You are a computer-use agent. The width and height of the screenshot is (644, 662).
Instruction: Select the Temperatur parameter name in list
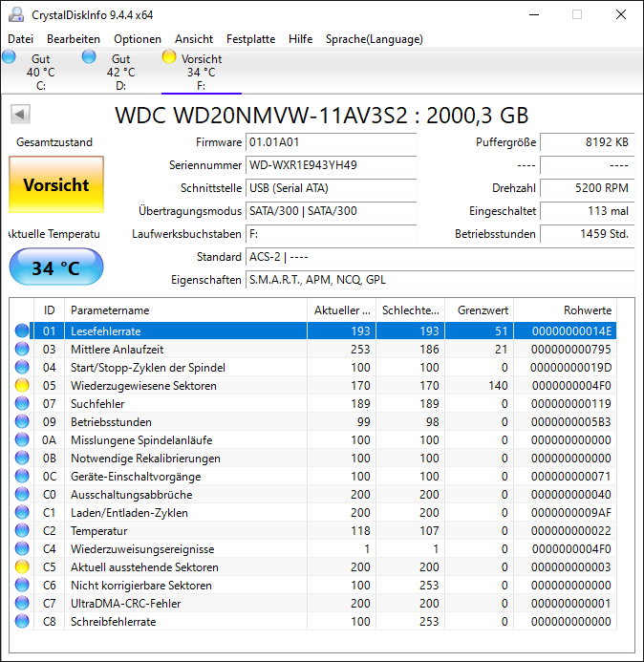(x=98, y=531)
